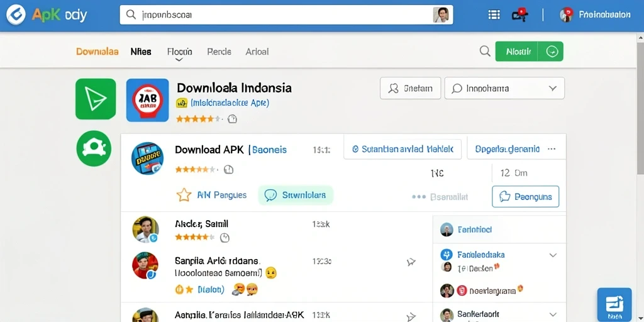Click the share arrow on Sanpila row
644x322 pixels.
(x=411, y=262)
